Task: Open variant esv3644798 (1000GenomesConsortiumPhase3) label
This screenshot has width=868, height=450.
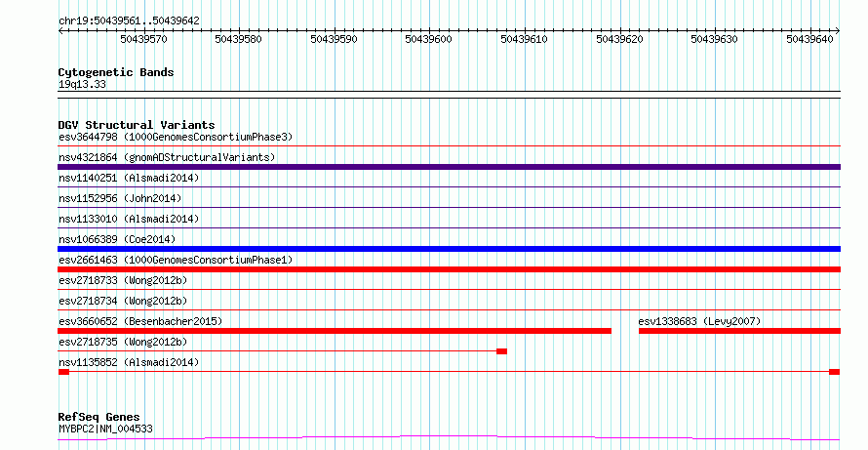Action: (176, 137)
